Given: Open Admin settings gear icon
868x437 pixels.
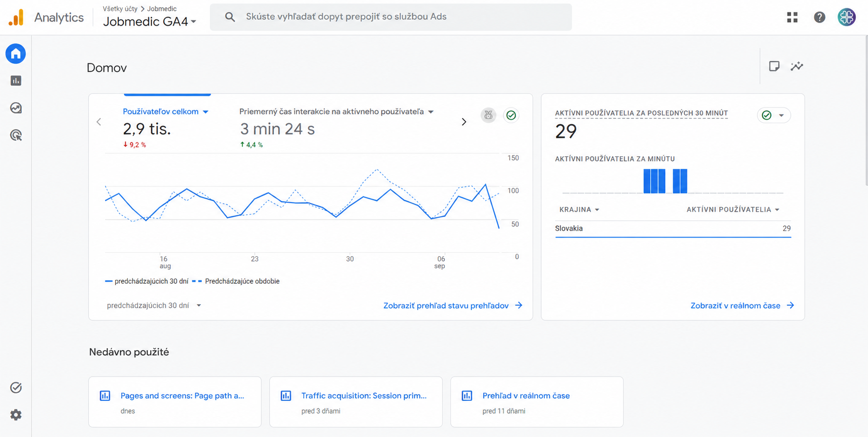Looking at the screenshot, I should coord(16,415).
